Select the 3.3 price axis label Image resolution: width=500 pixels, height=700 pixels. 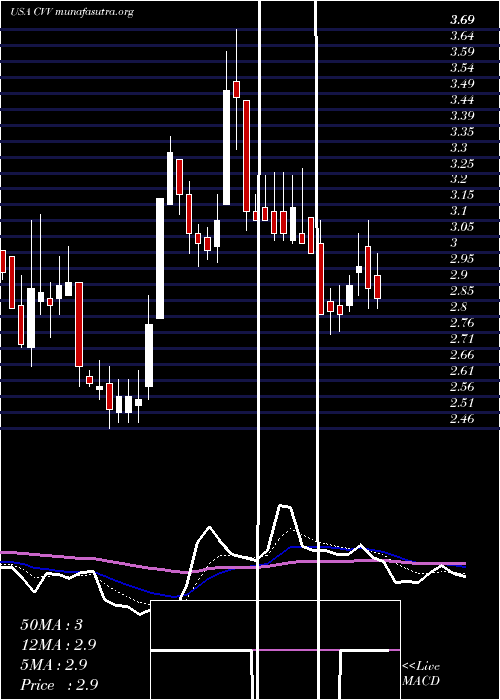[x=459, y=147]
